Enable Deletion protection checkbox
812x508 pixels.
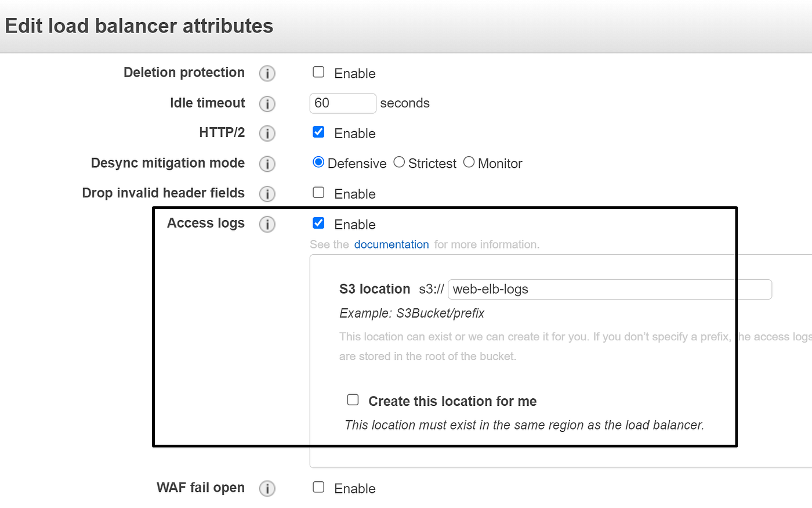point(318,71)
